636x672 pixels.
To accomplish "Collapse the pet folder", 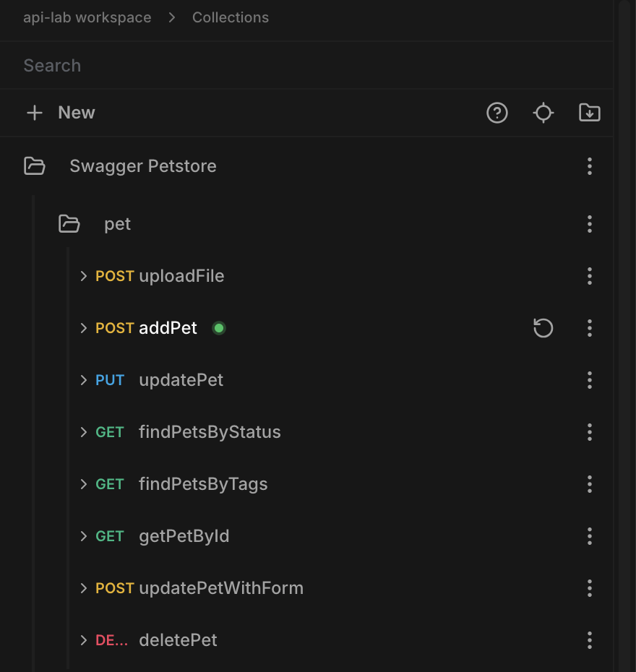I will 69,224.
